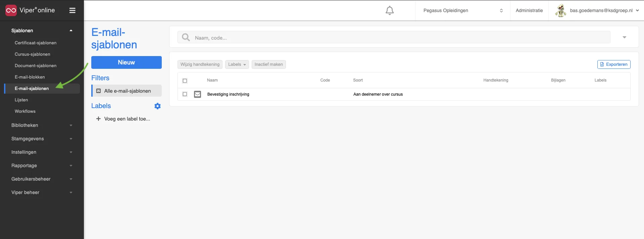
Task: Click the Exporteren button
Action: tap(614, 64)
